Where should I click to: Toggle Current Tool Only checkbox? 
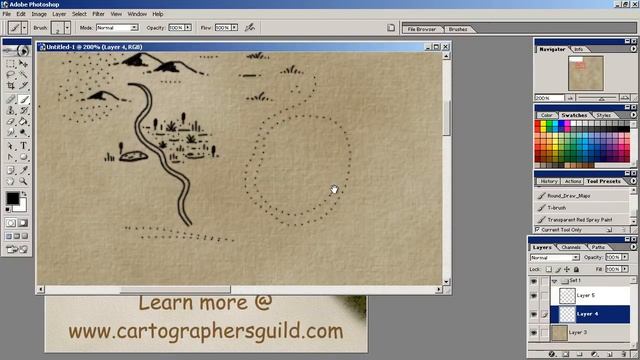click(538, 230)
